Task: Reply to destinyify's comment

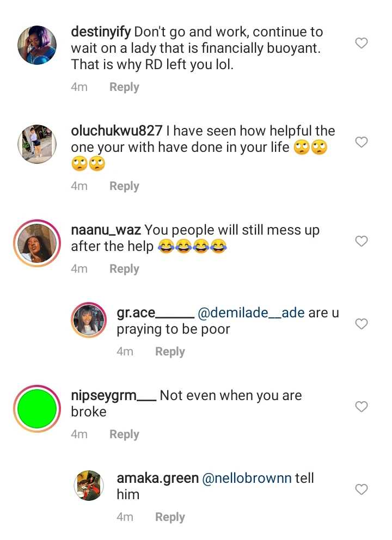Action: pos(124,87)
